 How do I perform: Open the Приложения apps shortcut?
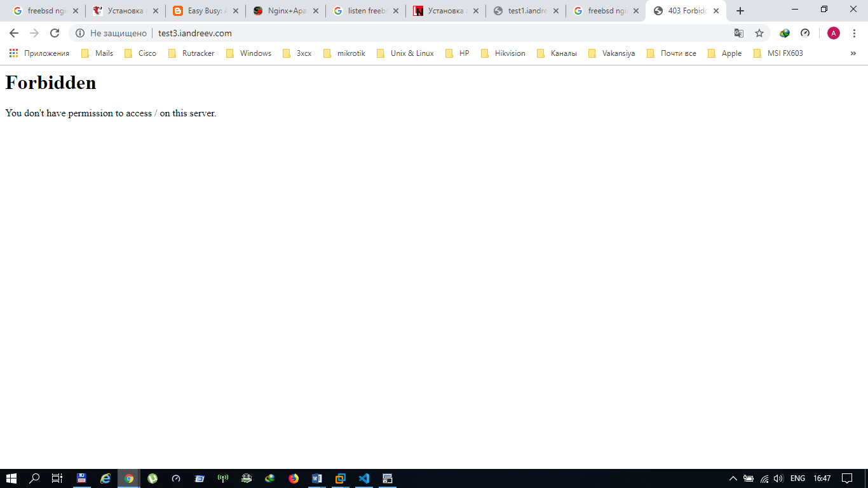point(39,53)
